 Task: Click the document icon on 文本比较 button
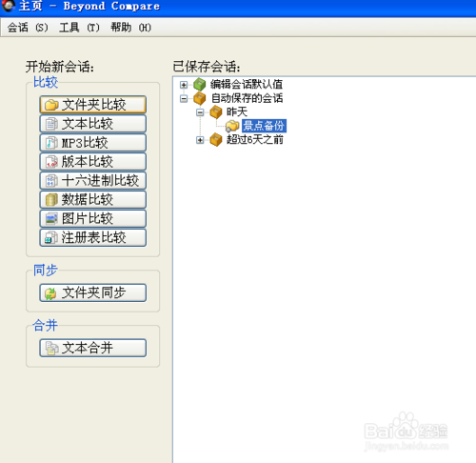(x=51, y=124)
